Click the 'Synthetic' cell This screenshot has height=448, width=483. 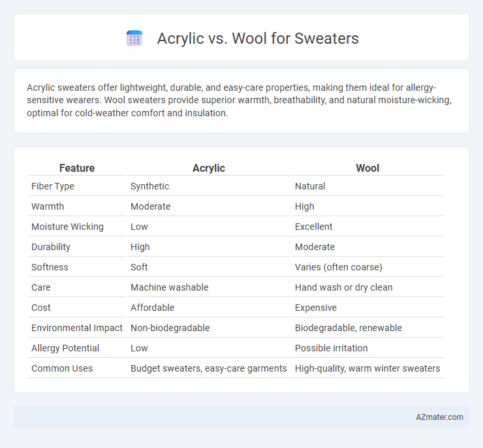[149, 186]
